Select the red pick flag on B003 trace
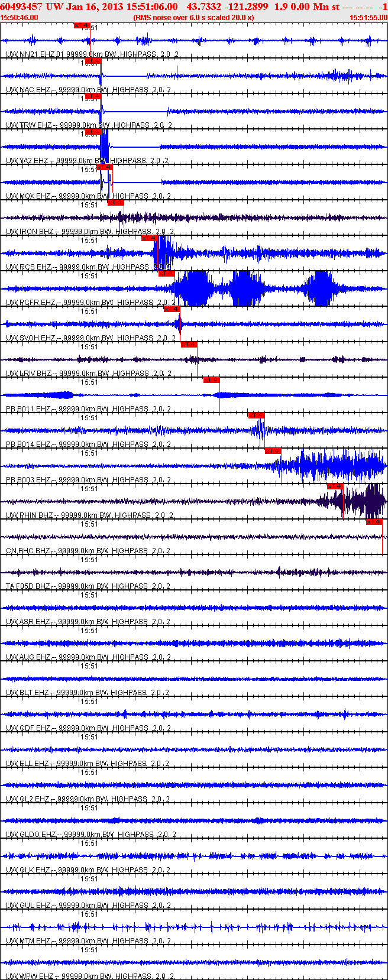This screenshot has width=388, height=980. pyautogui.click(x=273, y=451)
